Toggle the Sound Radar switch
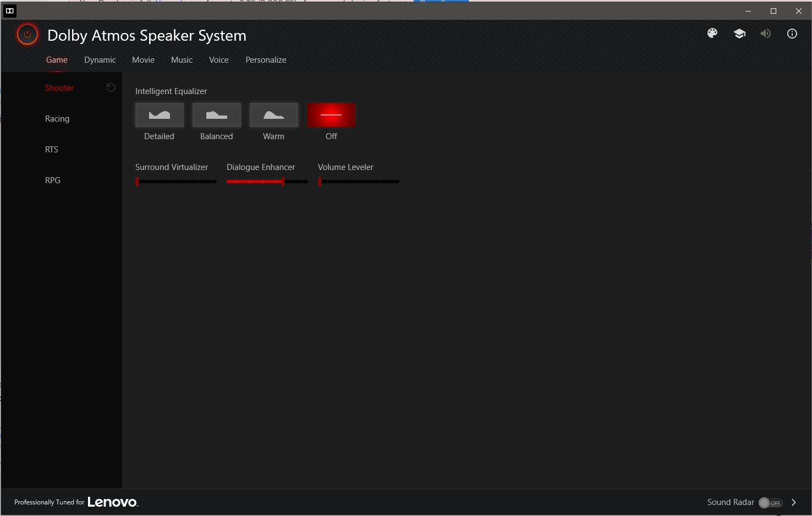812x516 pixels. (x=770, y=503)
